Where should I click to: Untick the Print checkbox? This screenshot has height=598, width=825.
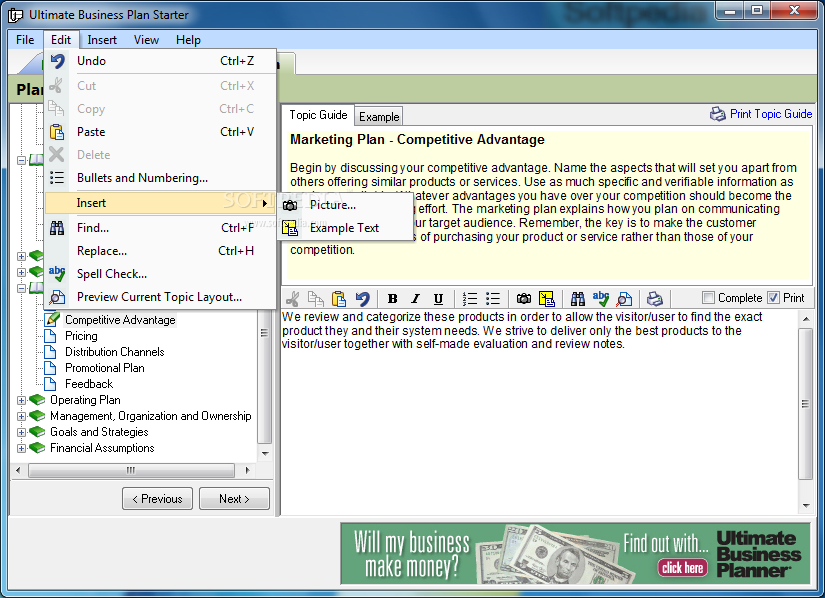(773, 298)
